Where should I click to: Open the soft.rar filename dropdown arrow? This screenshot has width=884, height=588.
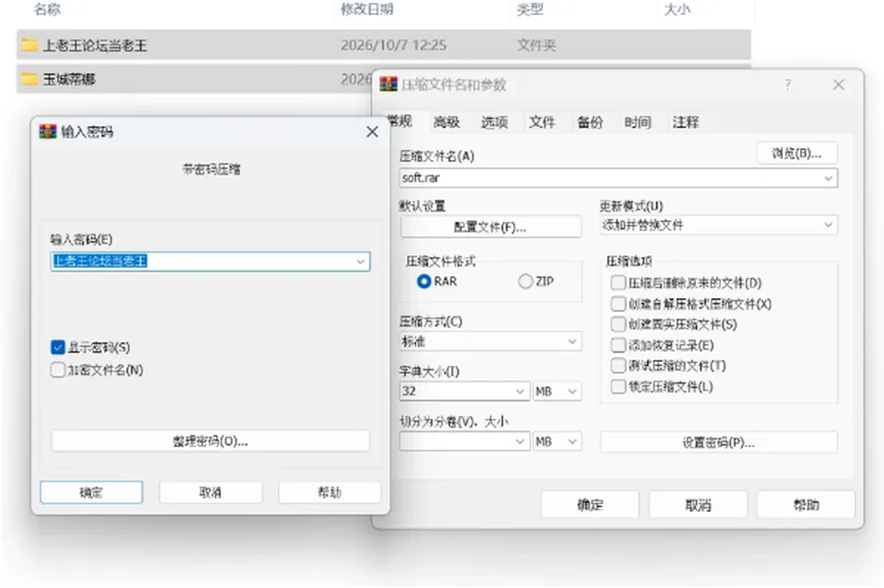[x=828, y=178]
